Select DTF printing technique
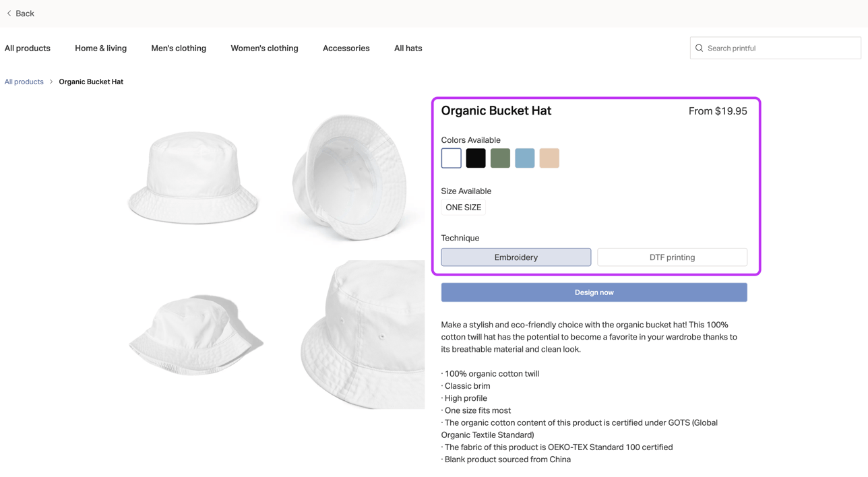This screenshot has height=477, width=868. (672, 257)
